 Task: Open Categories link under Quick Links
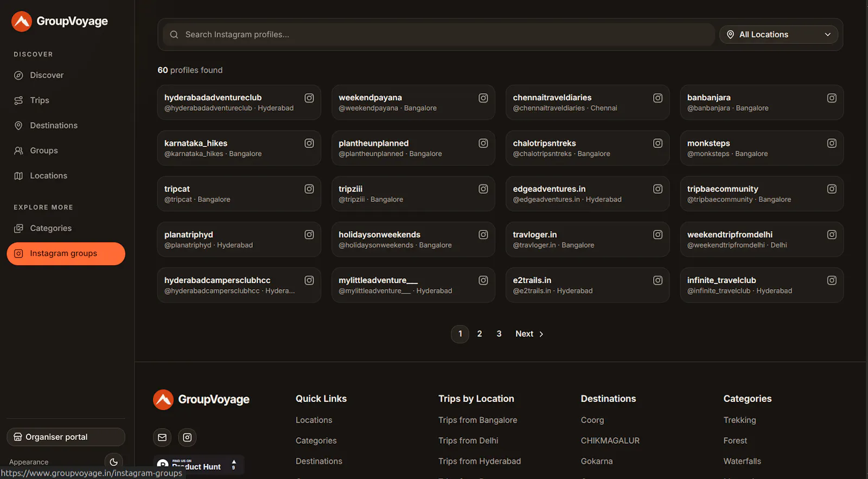tap(316, 441)
